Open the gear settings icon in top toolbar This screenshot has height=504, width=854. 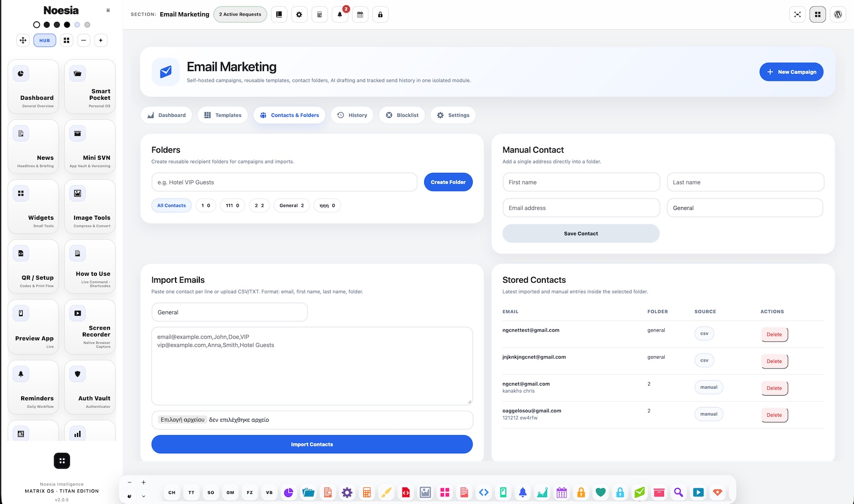tap(299, 15)
